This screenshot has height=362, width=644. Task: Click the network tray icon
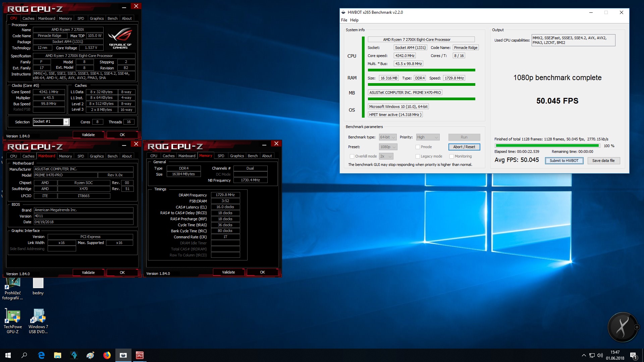592,355
